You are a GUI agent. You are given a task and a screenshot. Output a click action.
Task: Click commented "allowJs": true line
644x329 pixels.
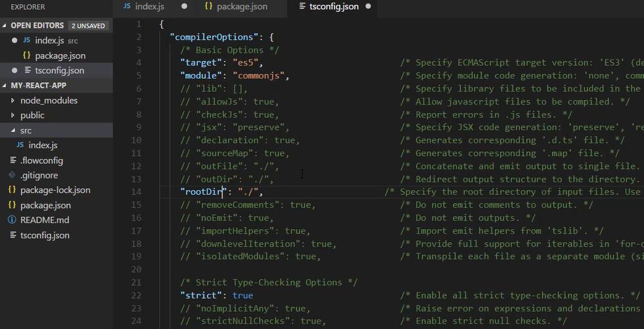229,101
